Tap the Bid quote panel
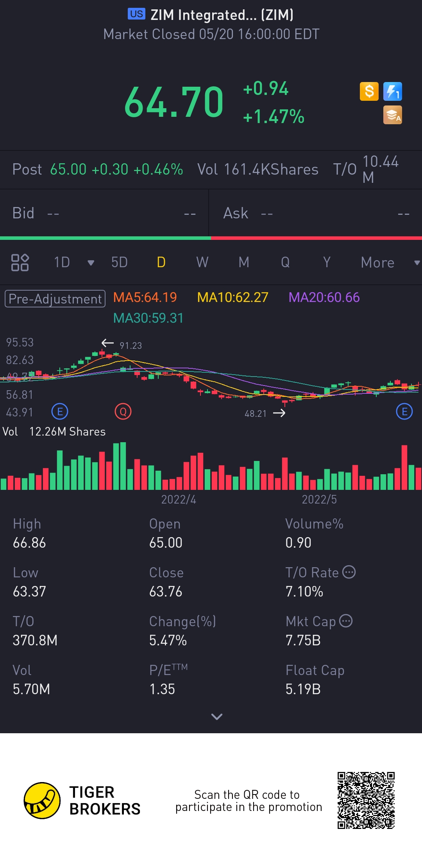The height and width of the screenshot is (868, 422). [104, 213]
